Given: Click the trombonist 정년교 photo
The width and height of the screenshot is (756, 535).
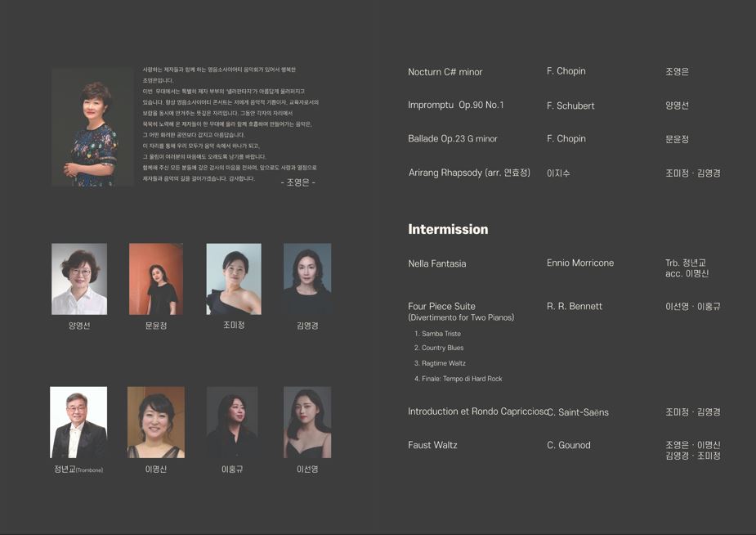Looking at the screenshot, I should click(78, 422).
